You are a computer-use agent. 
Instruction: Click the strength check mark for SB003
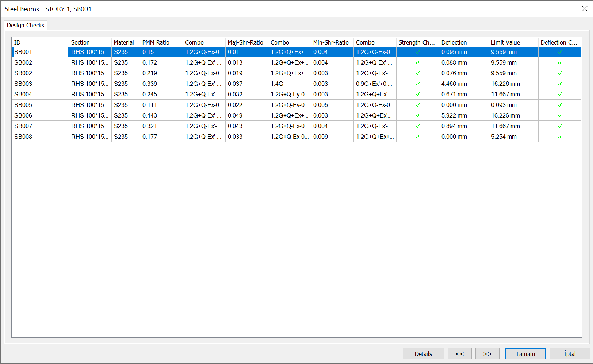418,84
